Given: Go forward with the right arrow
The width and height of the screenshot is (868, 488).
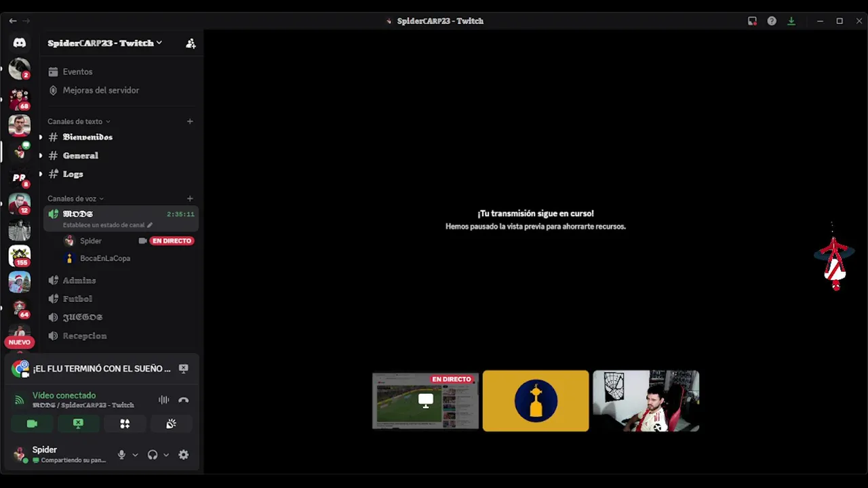Looking at the screenshot, I should (28, 21).
